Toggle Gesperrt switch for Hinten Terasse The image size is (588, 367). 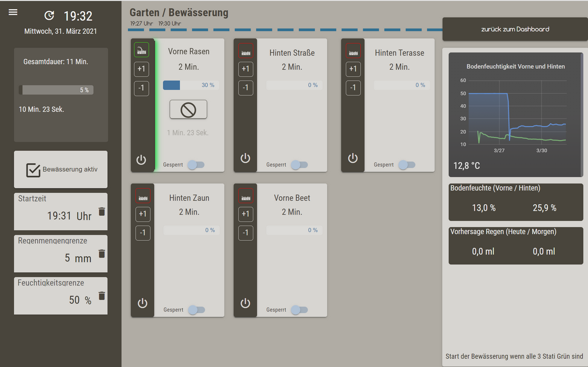click(x=407, y=165)
